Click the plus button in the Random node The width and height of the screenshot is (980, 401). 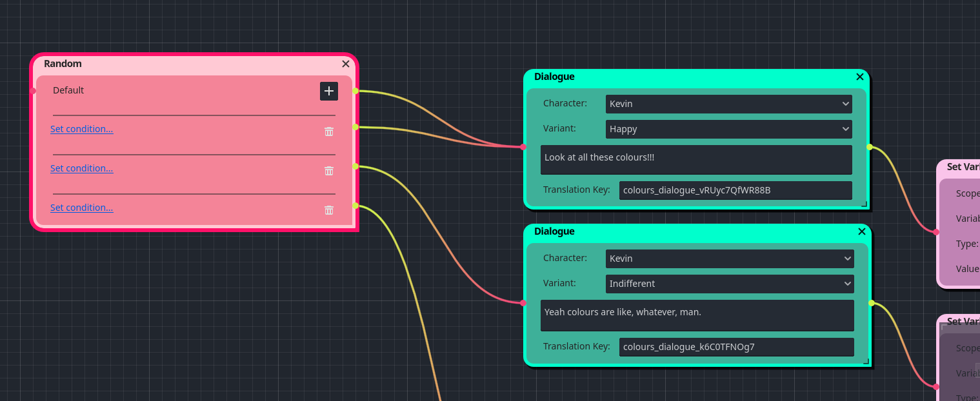pos(328,91)
